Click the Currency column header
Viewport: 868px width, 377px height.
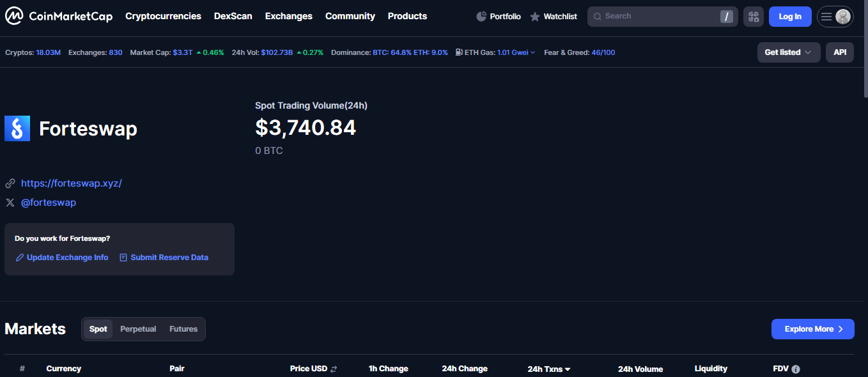pyautogui.click(x=64, y=369)
